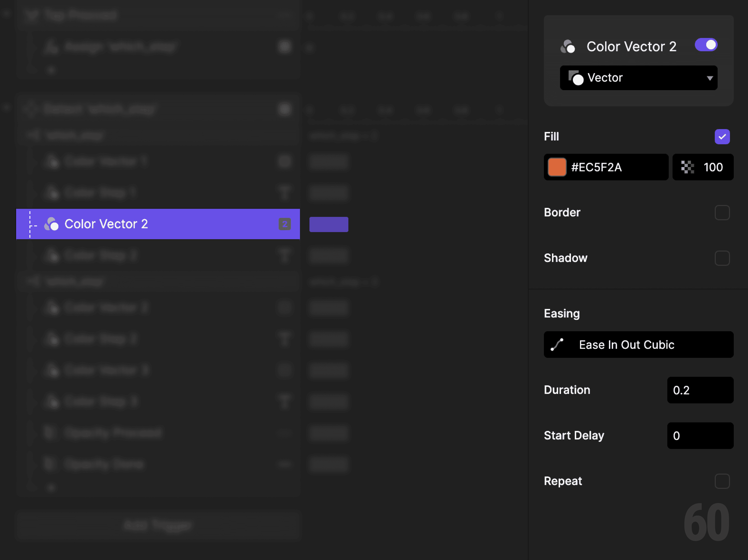Click the keyframe count badge on Color Vector 2
748x560 pixels.
pos(284,224)
